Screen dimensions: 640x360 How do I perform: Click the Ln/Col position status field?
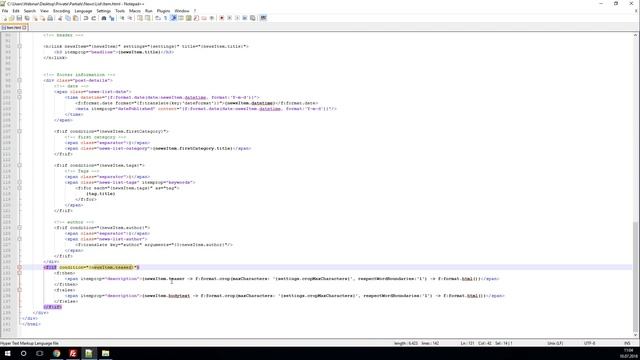point(487,343)
